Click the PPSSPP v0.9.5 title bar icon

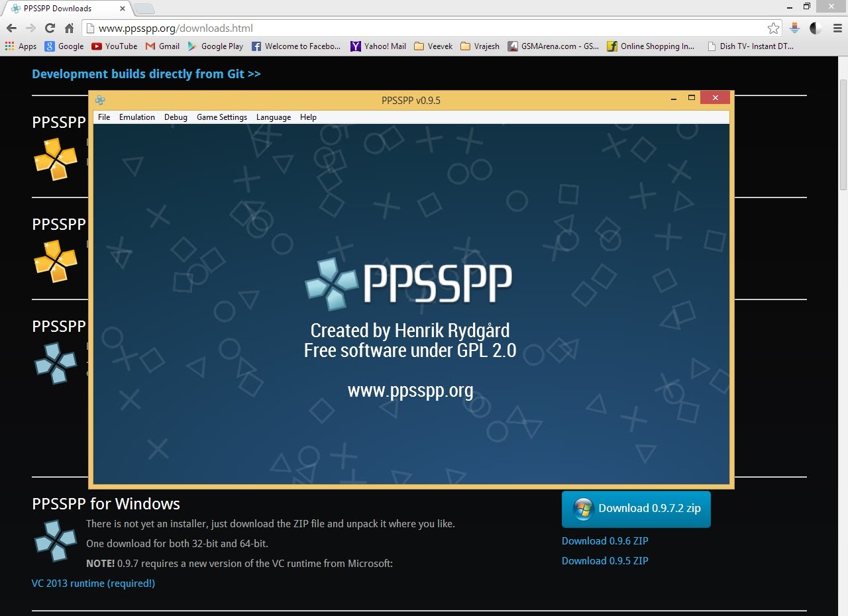[x=100, y=100]
